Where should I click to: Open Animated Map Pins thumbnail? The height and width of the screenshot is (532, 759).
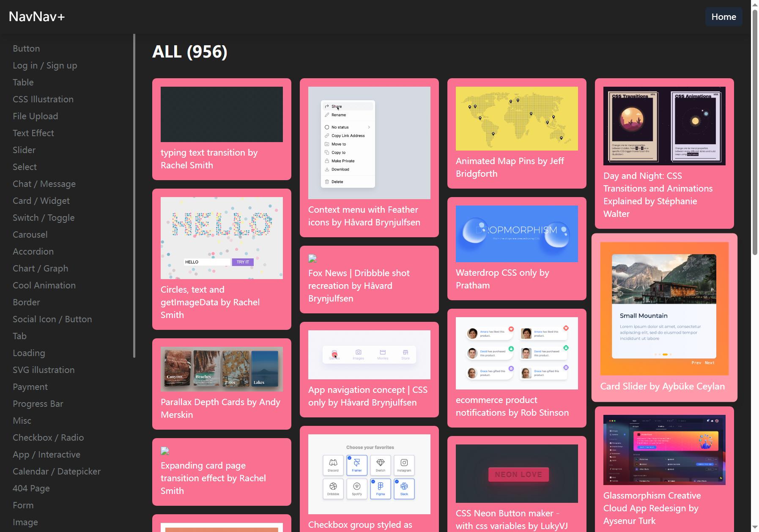[517, 118]
